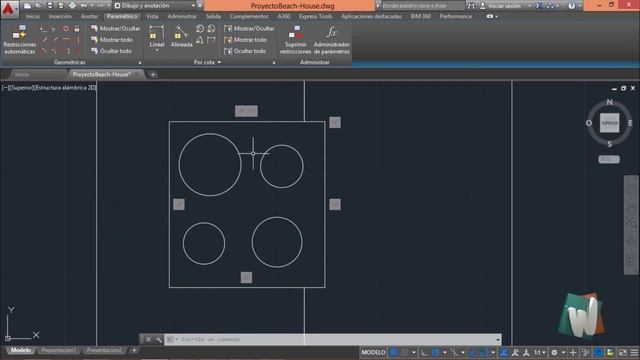Click the constraint marker below the rectangle
640x360 pixels.
[x=246, y=278]
